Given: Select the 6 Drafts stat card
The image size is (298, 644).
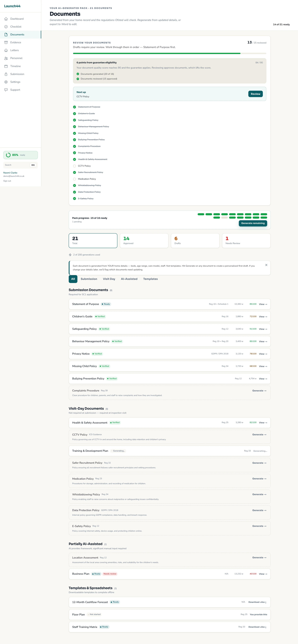Looking at the screenshot, I should 195,241.
